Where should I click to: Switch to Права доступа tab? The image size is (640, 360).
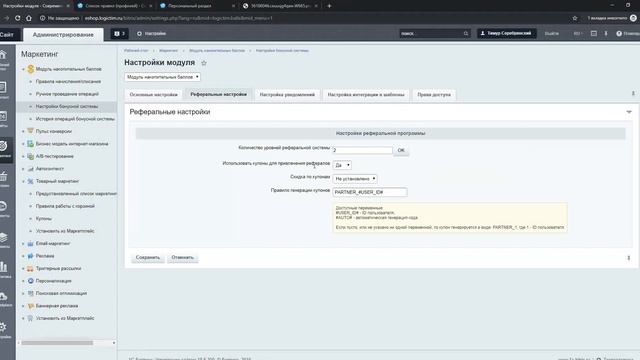[x=434, y=95]
